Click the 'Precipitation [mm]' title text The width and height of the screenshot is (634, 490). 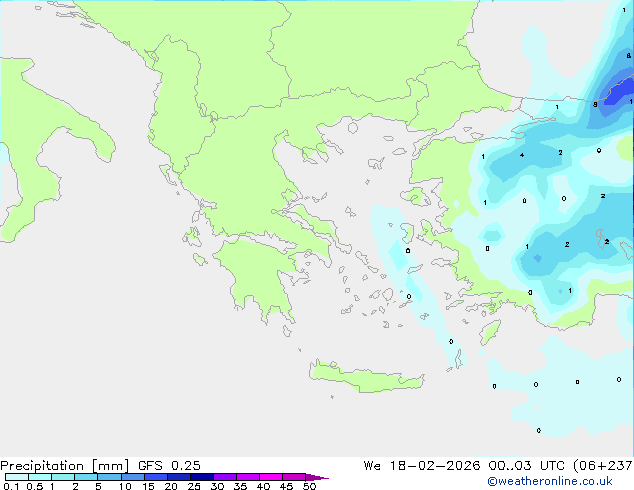(64, 466)
